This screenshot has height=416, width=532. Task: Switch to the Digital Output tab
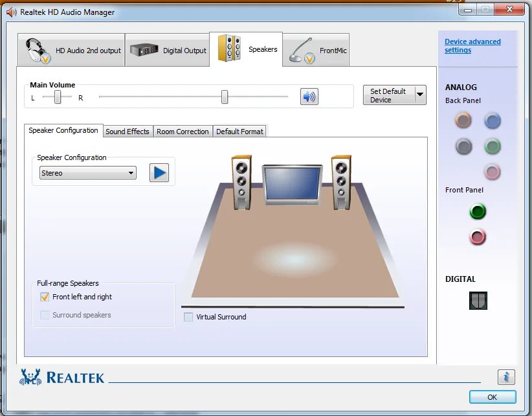pos(168,50)
